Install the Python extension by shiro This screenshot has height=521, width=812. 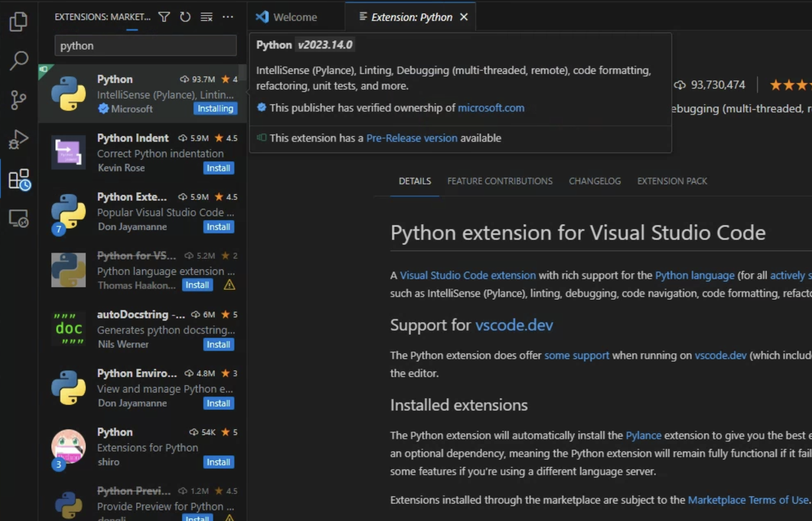218,462
